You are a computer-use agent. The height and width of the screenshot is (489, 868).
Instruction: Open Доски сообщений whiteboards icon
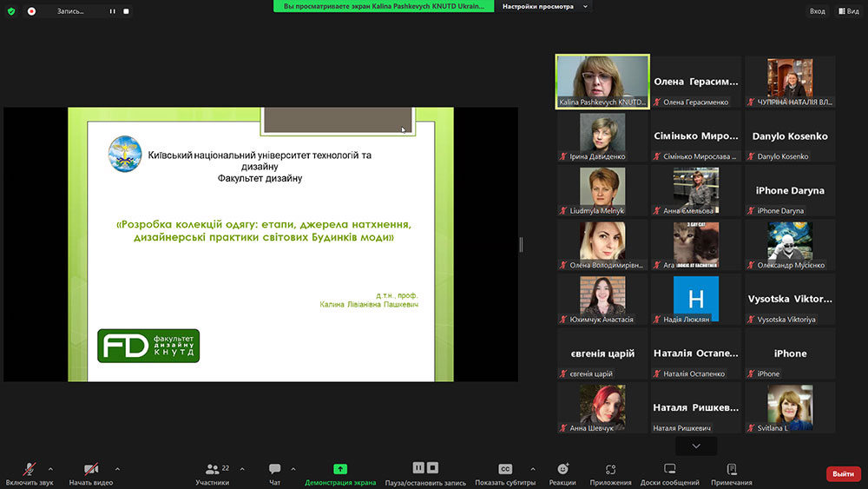point(670,469)
